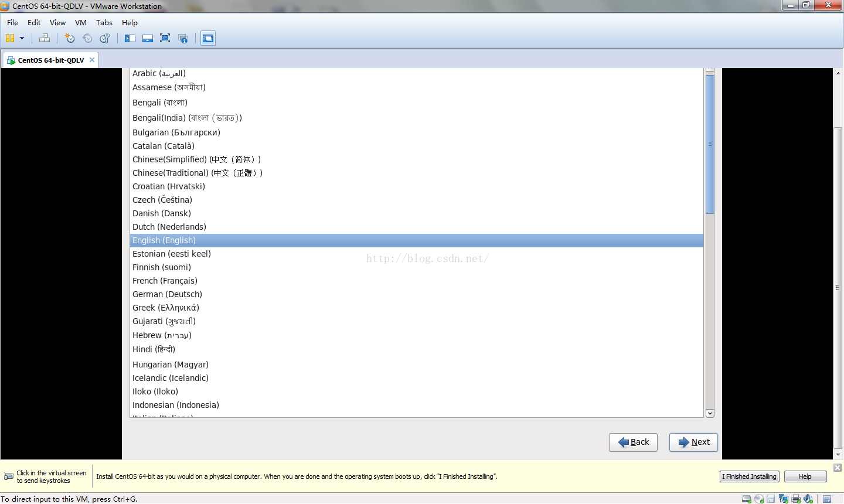
Task: Click the language list scroll-down arrow
Action: tap(710, 413)
